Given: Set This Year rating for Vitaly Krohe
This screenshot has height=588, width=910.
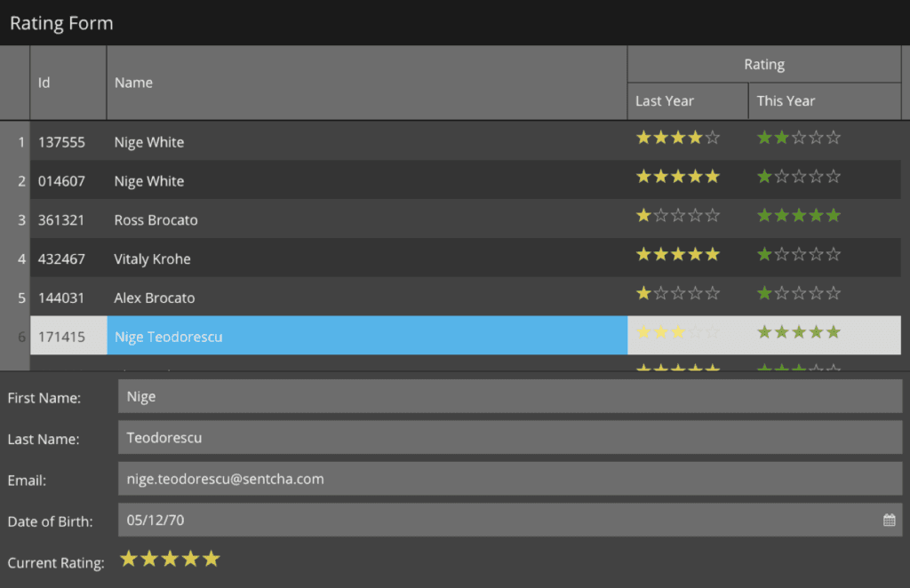Looking at the screenshot, I should tap(799, 255).
